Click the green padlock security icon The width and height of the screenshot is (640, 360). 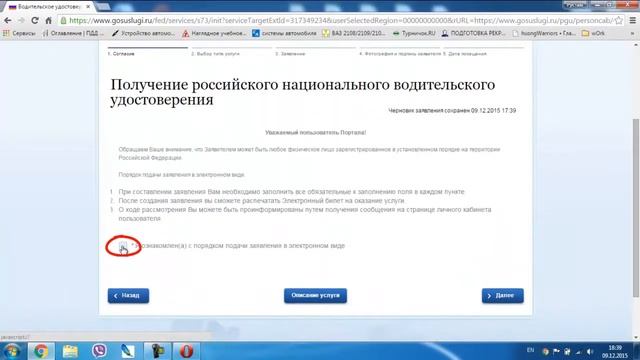[x=63, y=20]
